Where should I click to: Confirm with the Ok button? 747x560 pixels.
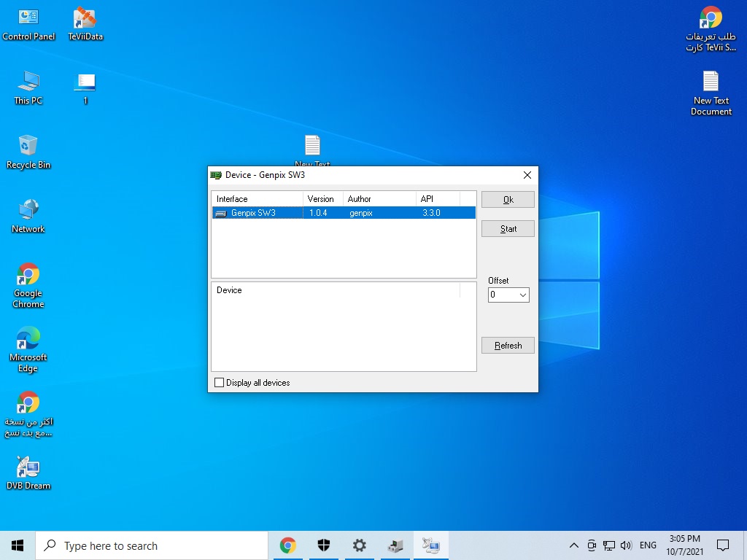click(508, 200)
